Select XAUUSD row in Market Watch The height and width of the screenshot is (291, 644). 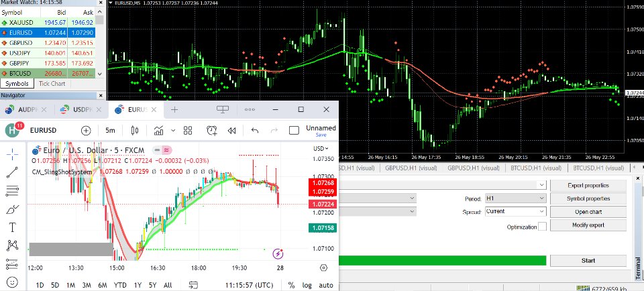(x=48, y=22)
